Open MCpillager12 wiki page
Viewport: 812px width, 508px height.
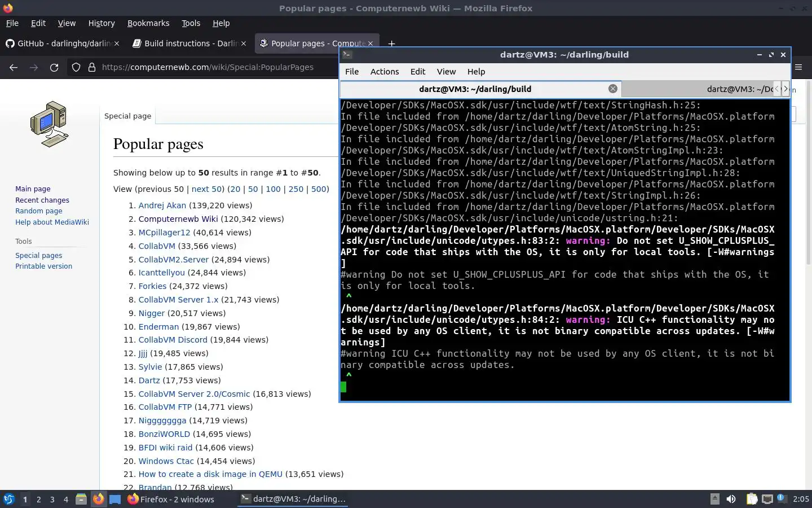165,233
